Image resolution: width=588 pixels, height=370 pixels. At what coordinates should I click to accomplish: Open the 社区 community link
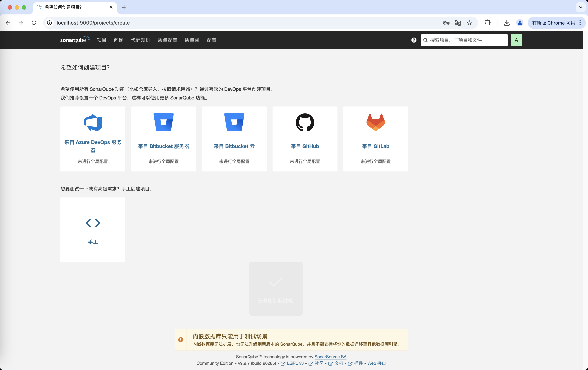click(316, 363)
